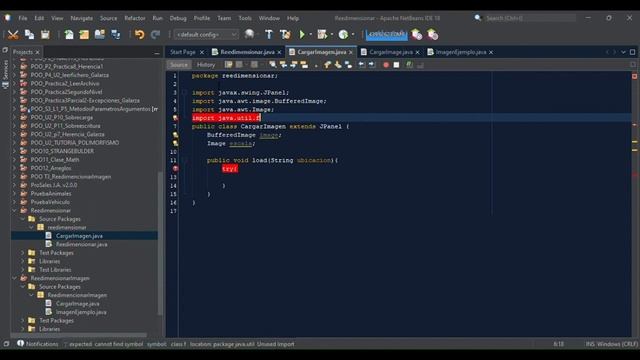Image resolution: width=640 pixels, height=360 pixels.
Task: Click Find Previous Occurrence icon
Action: pos(283,64)
